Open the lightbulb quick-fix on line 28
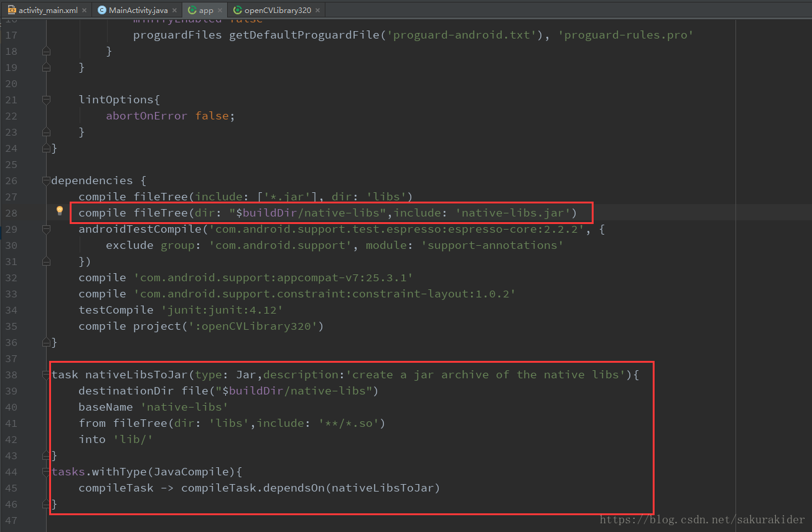 [x=60, y=212]
